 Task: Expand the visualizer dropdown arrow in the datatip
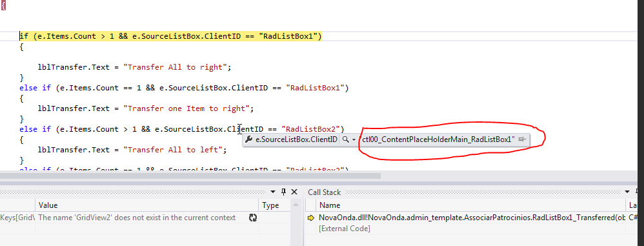click(354, 140)
